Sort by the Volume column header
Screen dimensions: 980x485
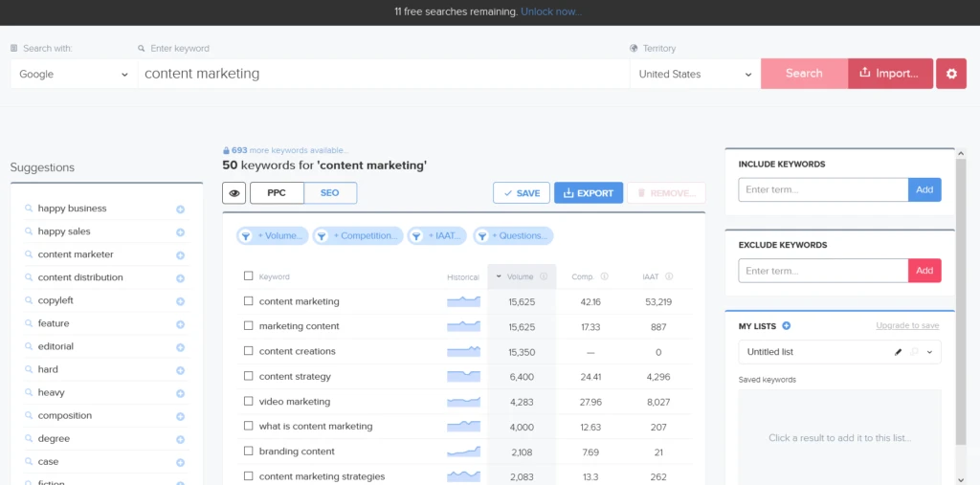[522, 276]
